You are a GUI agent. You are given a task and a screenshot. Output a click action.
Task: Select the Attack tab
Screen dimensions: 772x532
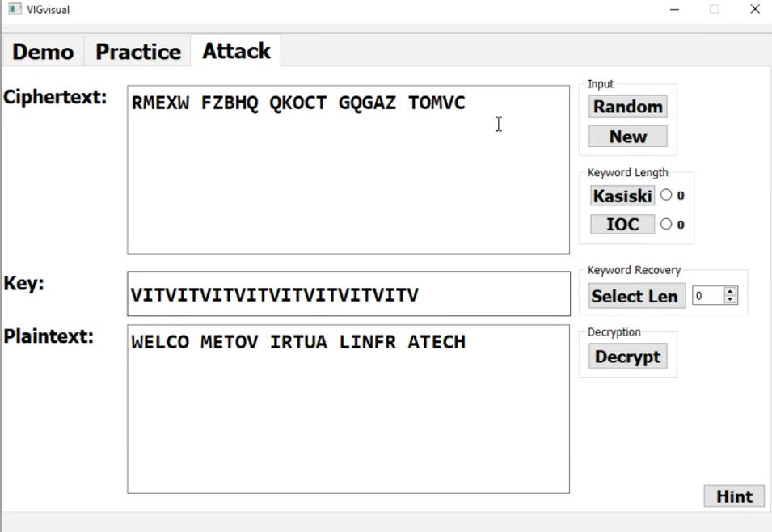click(236, 51)
